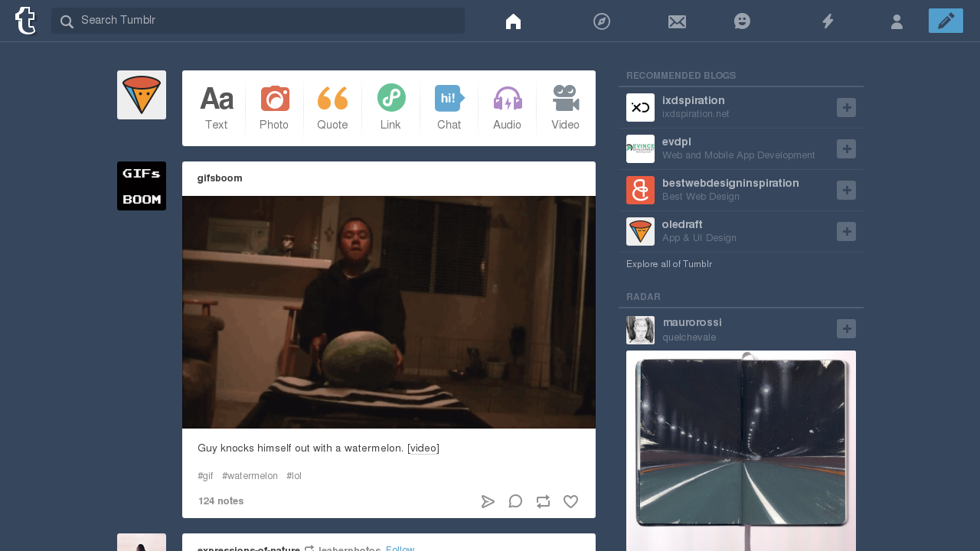The height and width of the screenshot is (551, 980).
Task: Share the gifsboom post via send icon
Action: pyautogui.click(x=488, y=502)
